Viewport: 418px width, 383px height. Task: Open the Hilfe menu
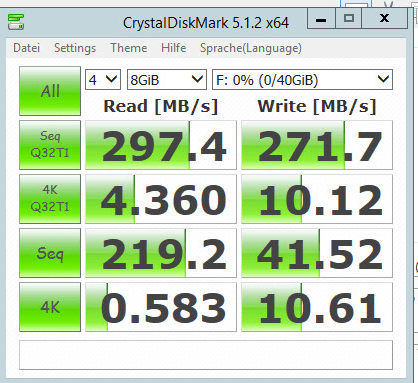(174, 48)
